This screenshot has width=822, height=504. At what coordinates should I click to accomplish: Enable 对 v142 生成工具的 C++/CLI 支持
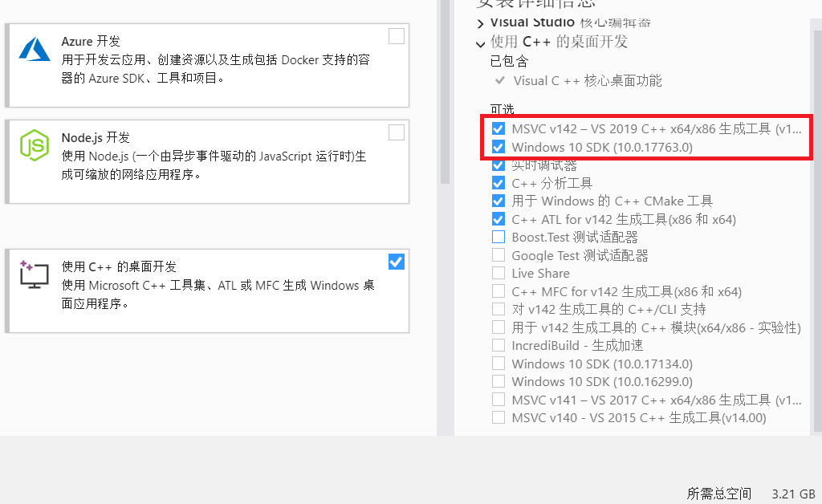pyautogui.click(x=498, y=309)
